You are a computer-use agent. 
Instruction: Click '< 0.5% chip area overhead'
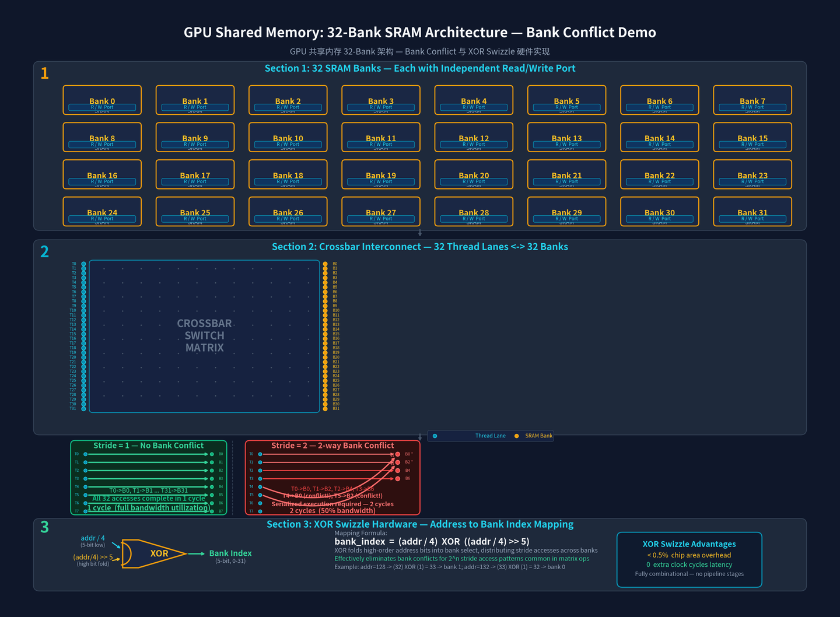[689, 555]
